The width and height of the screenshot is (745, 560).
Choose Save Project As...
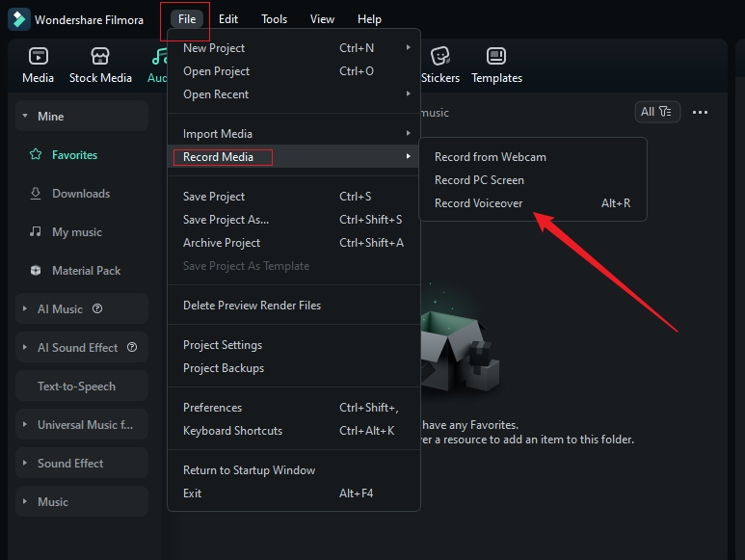(294, 220)
